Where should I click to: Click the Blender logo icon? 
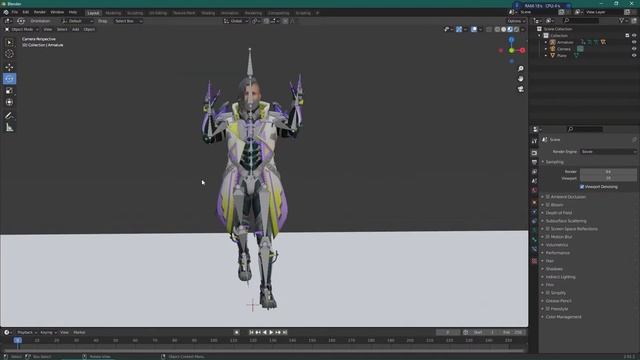click(6, 12)
